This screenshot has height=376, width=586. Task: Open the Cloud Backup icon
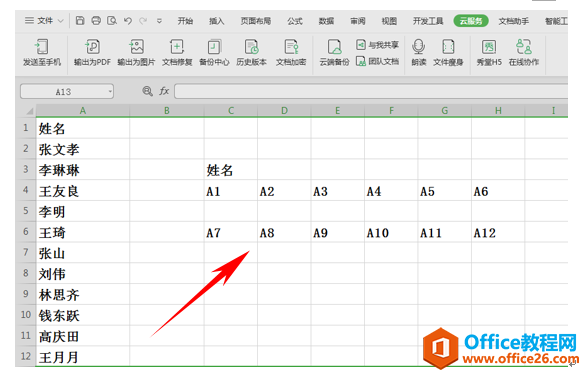(334, 47)
